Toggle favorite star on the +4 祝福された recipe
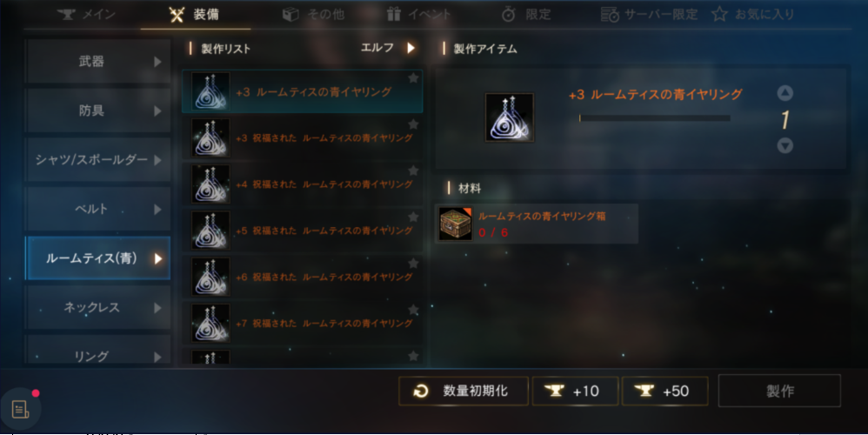Screen dimensions: 868x435 click(x=413, y=171)
